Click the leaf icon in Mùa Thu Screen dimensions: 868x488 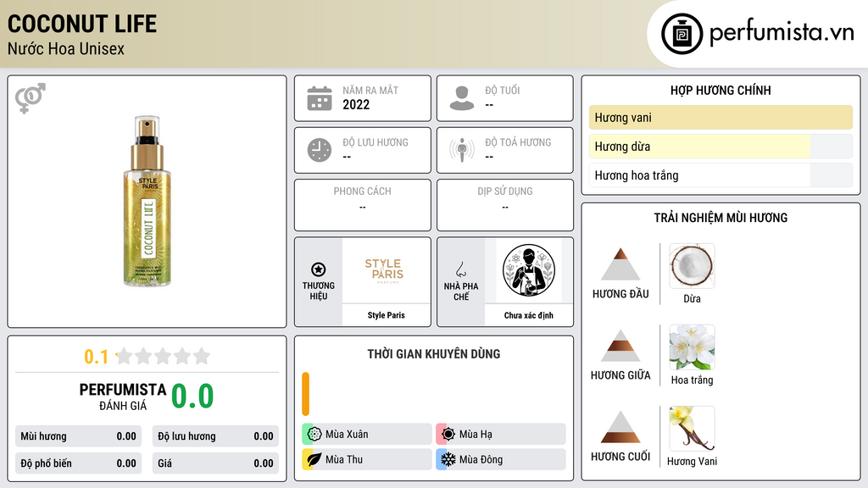tap(314, 459)
